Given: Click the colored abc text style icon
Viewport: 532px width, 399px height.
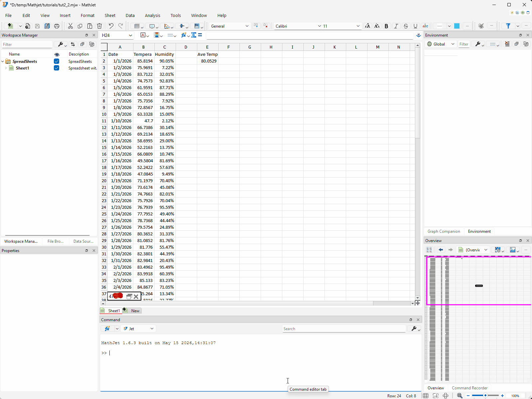Looking at the screenshot, I should click(425, 26).
